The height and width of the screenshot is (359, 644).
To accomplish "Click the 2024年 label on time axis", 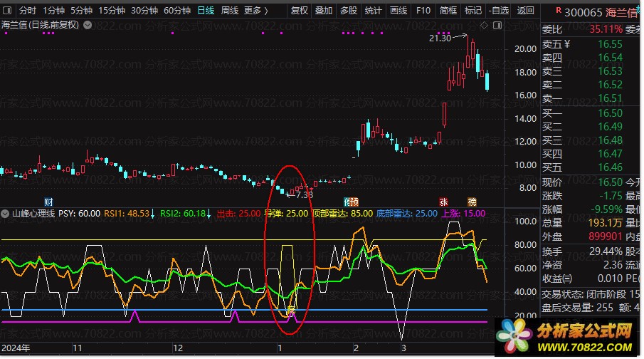I will tap(16, 348).
